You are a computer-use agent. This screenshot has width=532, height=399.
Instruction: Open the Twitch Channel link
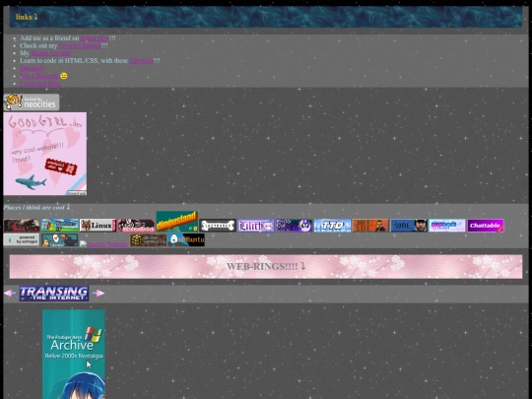click(x=80, y=45)
